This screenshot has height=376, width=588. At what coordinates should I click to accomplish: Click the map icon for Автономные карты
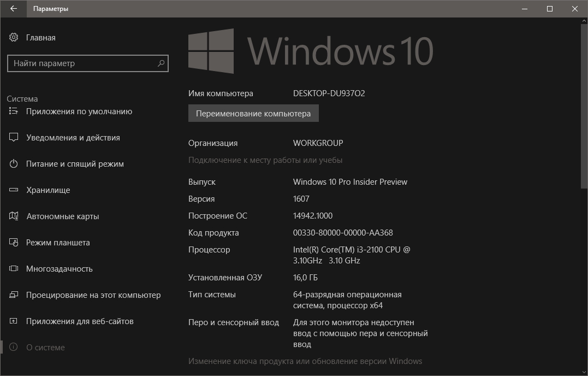pos(14,216)
